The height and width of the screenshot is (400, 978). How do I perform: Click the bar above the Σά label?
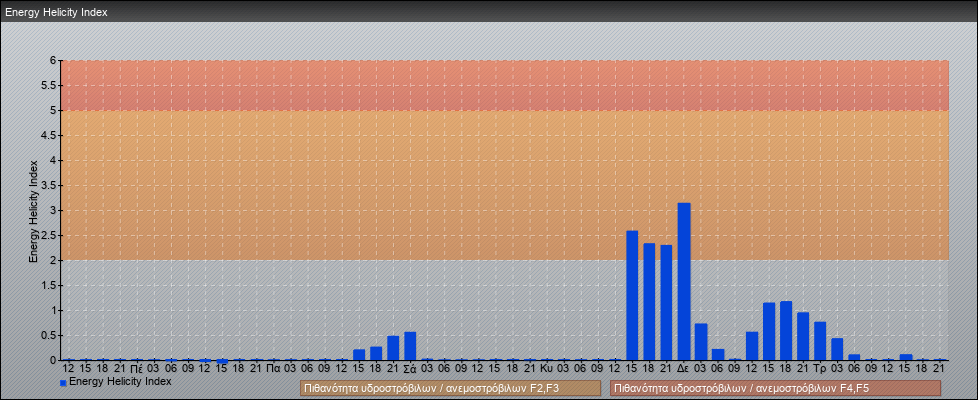[x=410, y=346]
